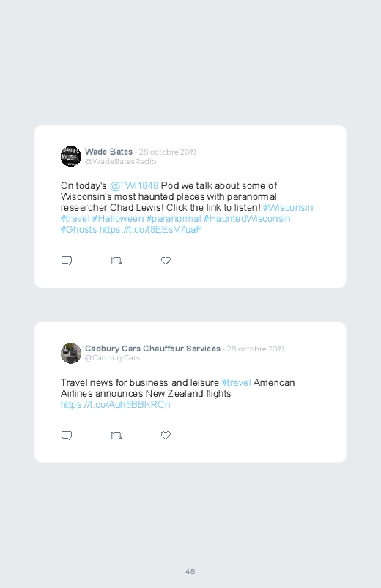Screen dimensions: 381x588
Task: Like the Cadbury Cars travel news tweet
Action: coord(166,436)
